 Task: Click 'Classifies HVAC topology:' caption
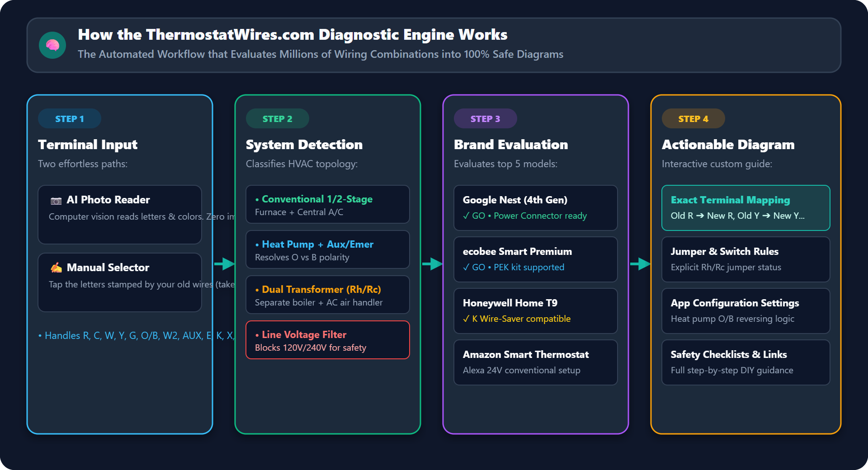tap(302, 164)
